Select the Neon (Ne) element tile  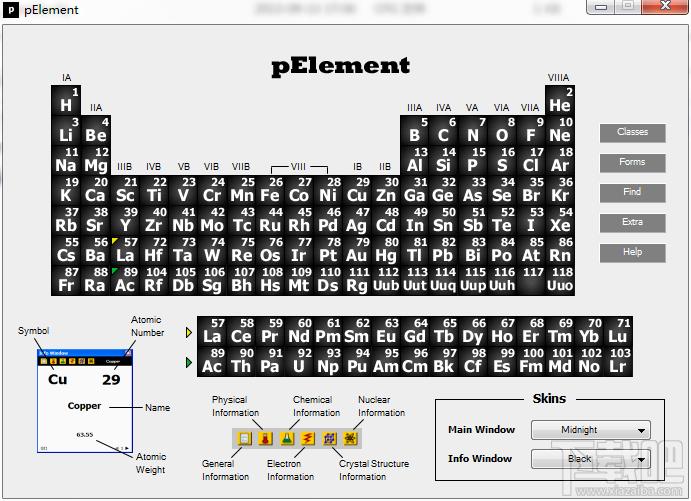(x=560, y=130)
